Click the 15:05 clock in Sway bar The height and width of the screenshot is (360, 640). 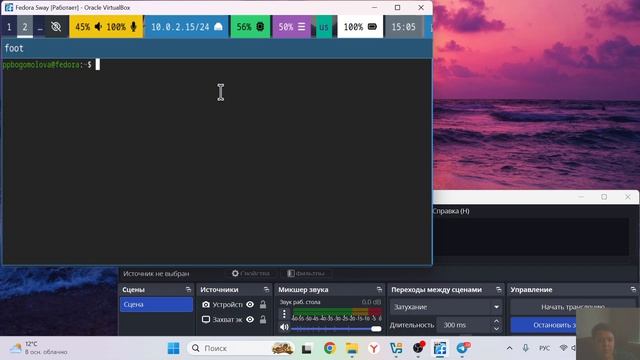point(403,27)
